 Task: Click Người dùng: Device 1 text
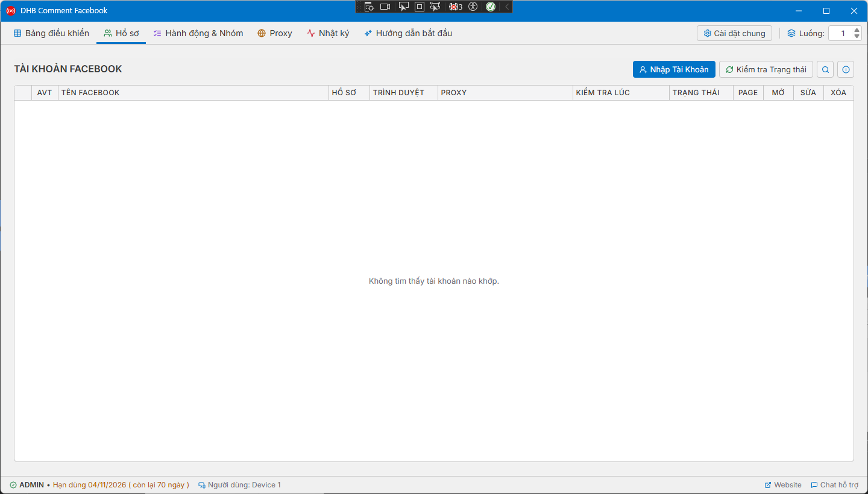(244, 485)
